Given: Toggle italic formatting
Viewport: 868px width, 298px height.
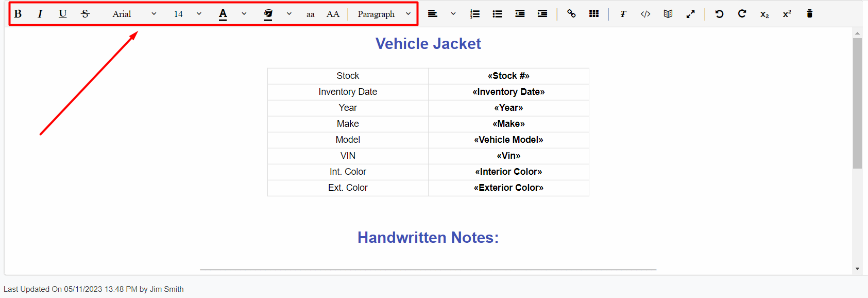Looking at the screenshot, I should click(40, 14).
